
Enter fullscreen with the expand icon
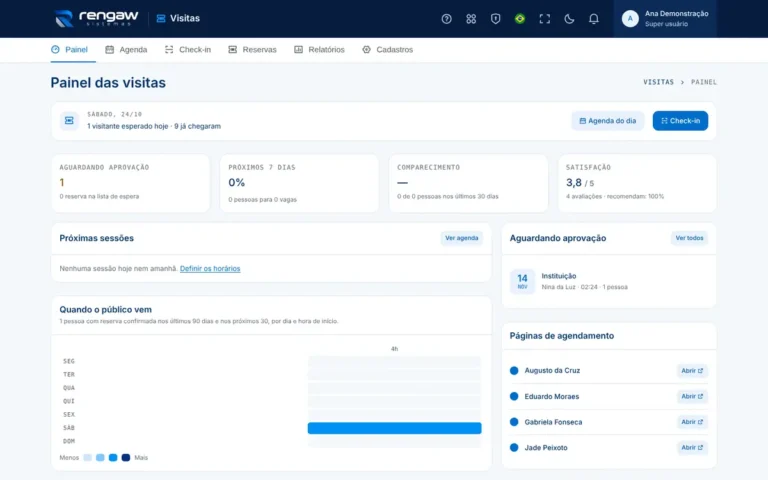pyautogui.click(x=544, y=19)
